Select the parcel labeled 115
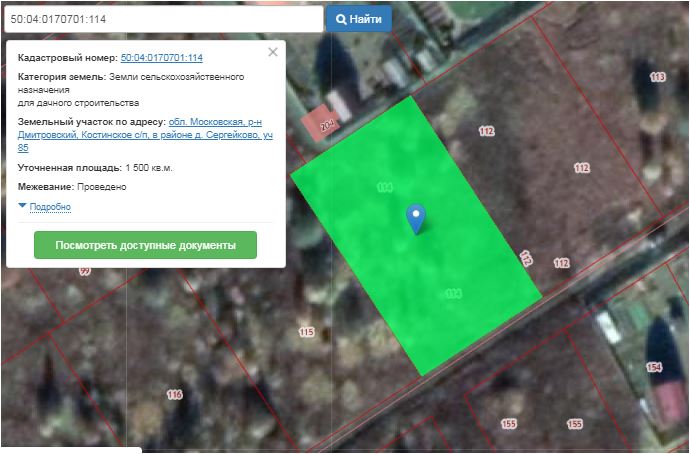The height and width of the screenshot is (454, 690). pos(306,331)
